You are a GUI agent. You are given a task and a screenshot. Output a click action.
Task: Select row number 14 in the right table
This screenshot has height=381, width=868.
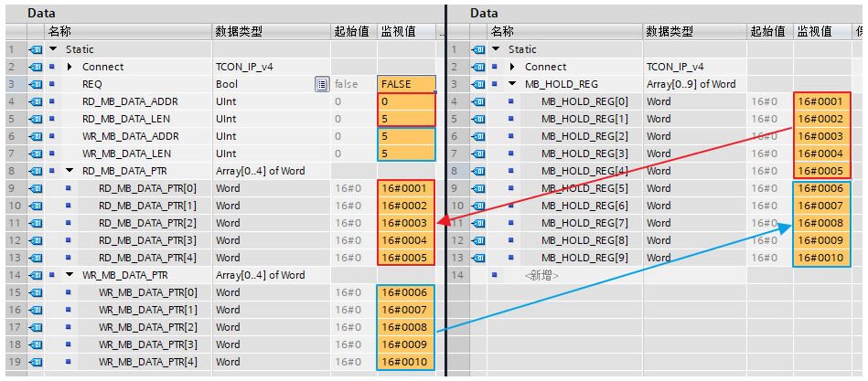458,275
